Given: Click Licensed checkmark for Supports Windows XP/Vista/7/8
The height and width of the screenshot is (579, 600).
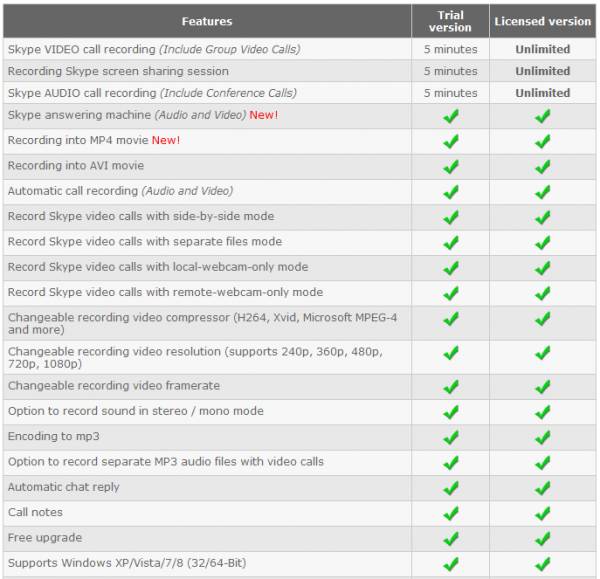Looking at the screenshot, I should (x=543, y=564).
